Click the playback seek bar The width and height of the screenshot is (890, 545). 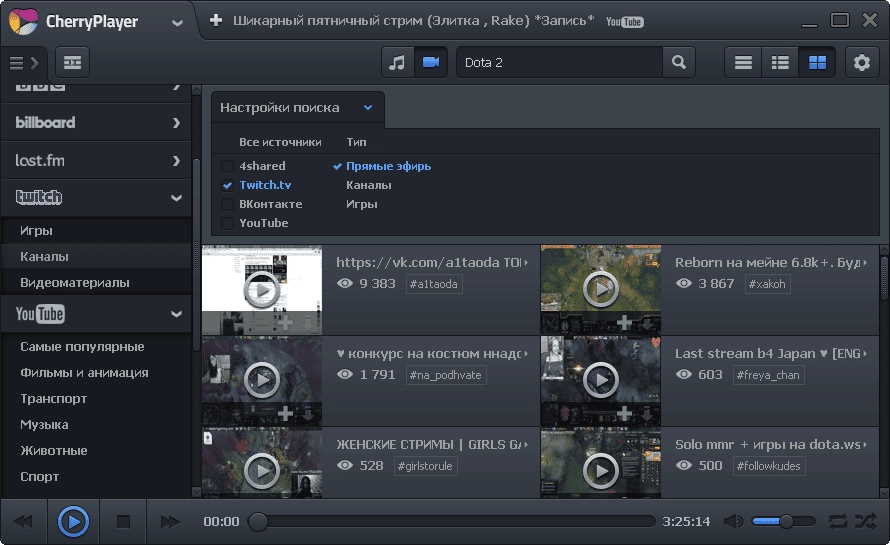[452, 521]
